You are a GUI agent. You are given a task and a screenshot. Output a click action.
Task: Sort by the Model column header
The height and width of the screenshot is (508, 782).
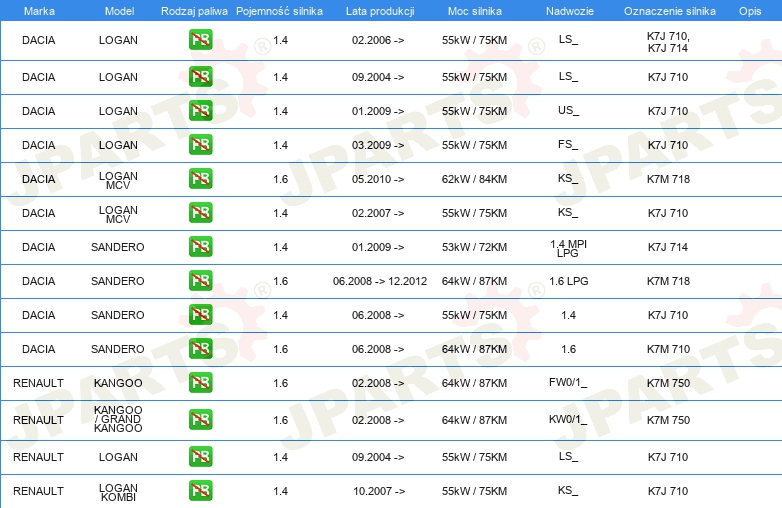(119, 10)
